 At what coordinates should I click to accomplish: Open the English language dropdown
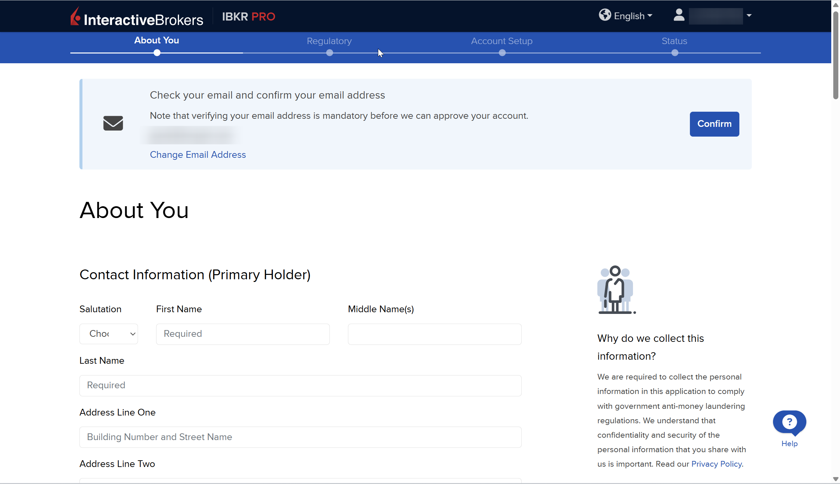pos(633,16)
